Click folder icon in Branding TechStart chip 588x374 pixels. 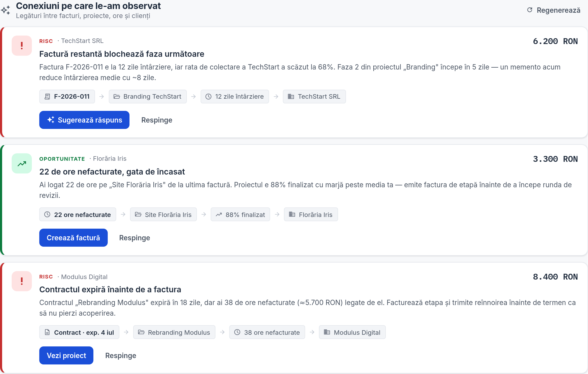tap(117, 97)
